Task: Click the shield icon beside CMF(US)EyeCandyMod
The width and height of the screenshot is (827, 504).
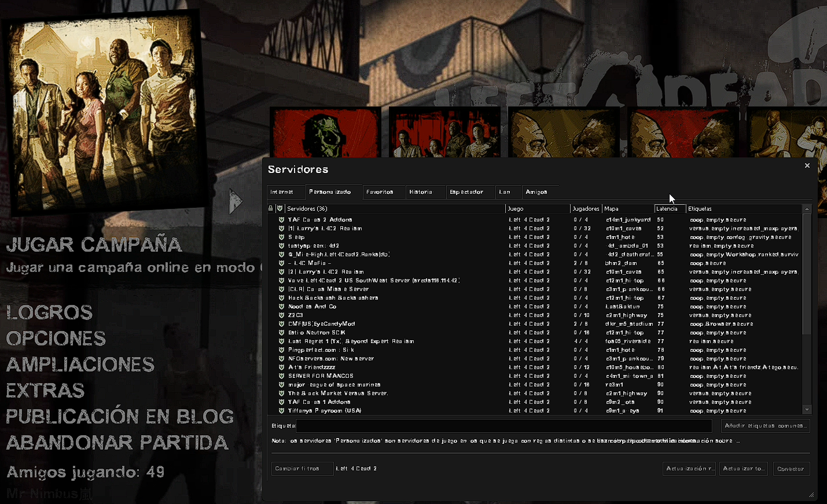Action: click(281, 324)
